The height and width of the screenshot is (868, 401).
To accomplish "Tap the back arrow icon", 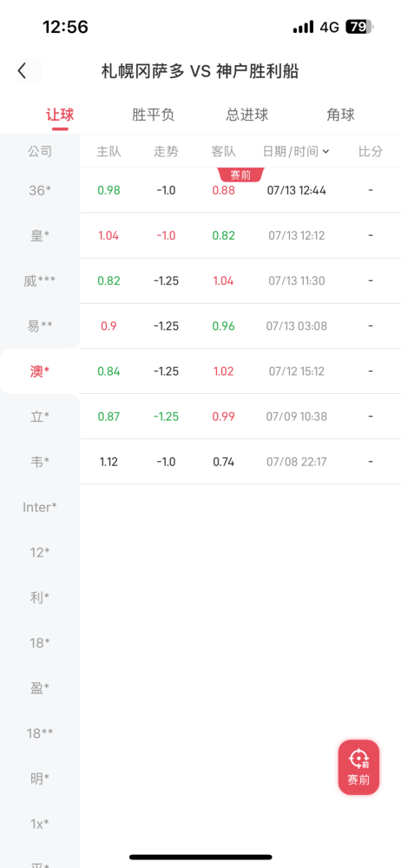I will 23,71.
